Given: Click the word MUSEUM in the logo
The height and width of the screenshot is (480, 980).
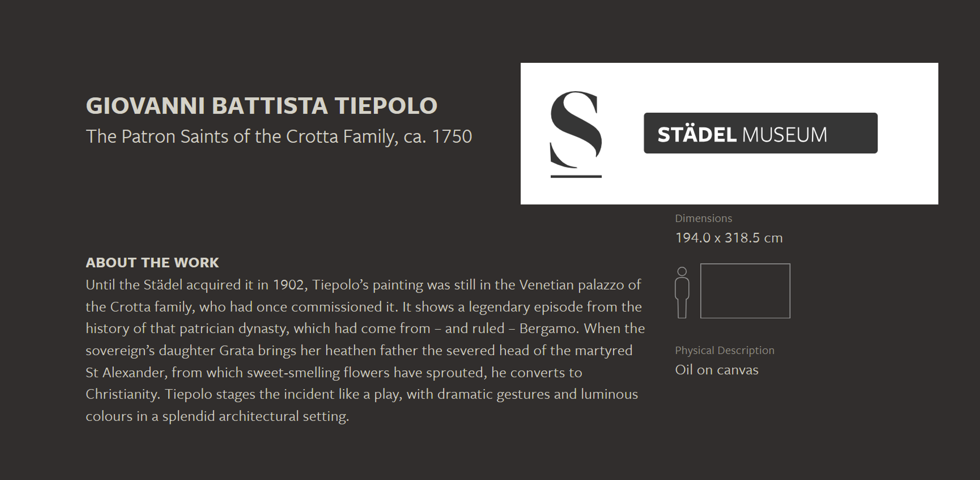Looking at the screenshot, I should 785,135.
